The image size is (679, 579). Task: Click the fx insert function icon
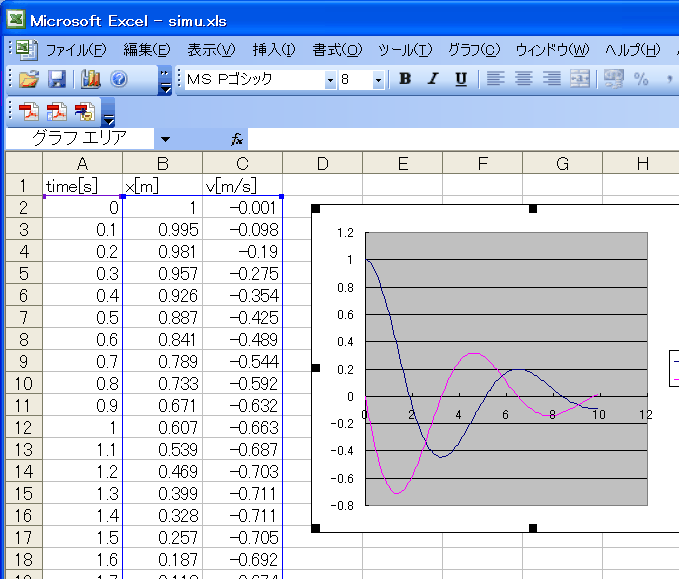click(x=237, y=139)
